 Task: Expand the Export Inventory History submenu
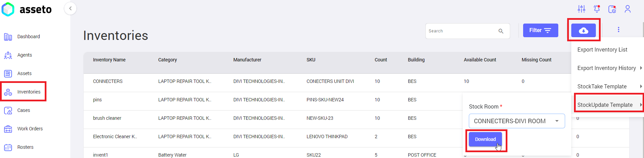coord(606,68)
